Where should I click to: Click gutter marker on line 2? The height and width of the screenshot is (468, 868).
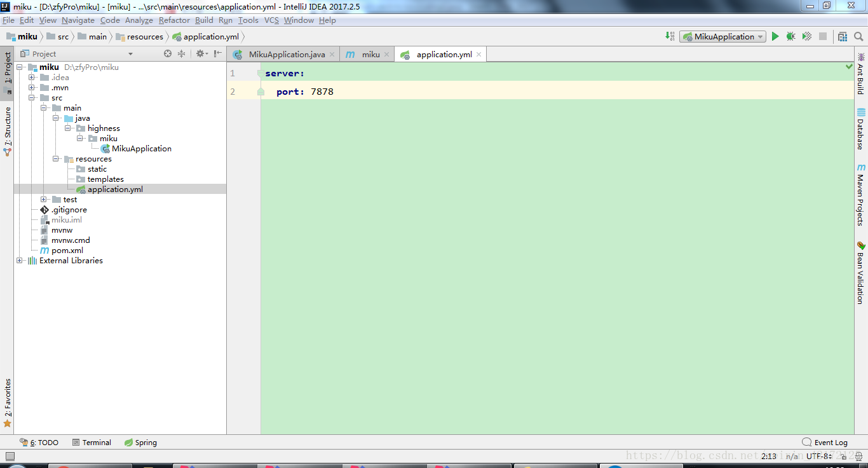[x=261, y=92]
